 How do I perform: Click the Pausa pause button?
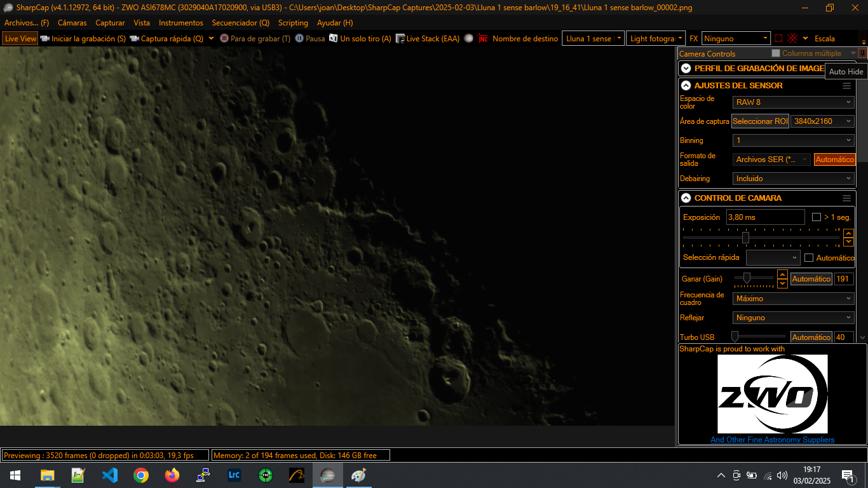point(310,38)
